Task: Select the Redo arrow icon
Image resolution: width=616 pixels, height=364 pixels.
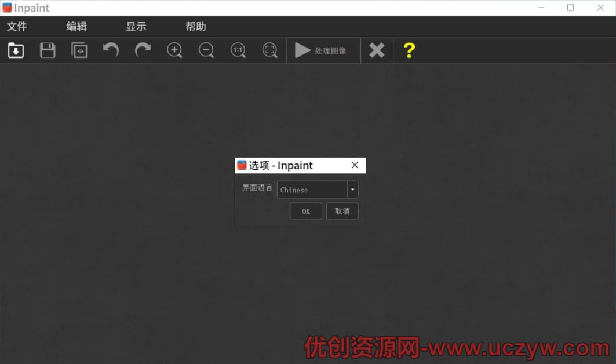Action: pyautogui.click(x=143, y=50)
